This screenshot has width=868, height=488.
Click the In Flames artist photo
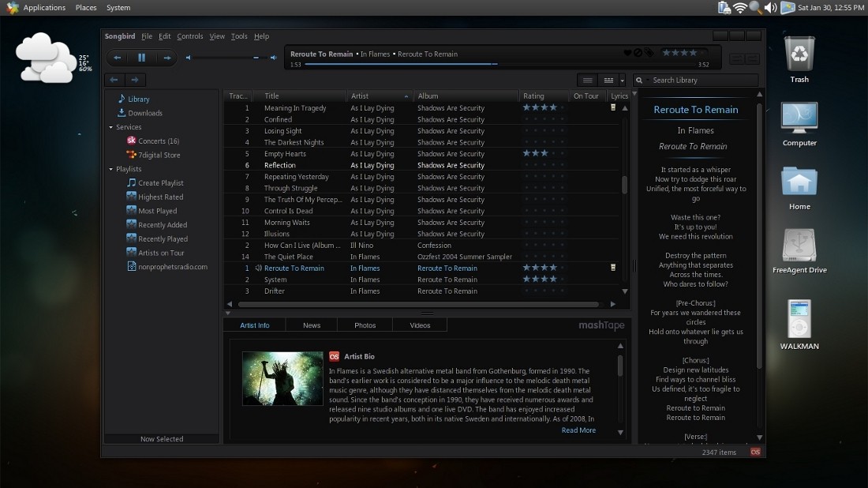click(282, 378)
